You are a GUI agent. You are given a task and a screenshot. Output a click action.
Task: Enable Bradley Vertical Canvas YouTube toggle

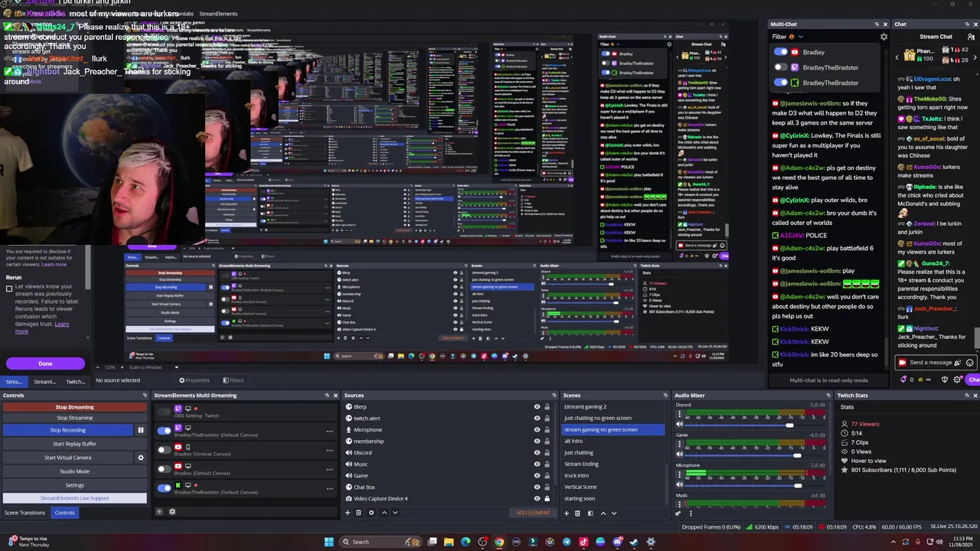click(164, 449)
